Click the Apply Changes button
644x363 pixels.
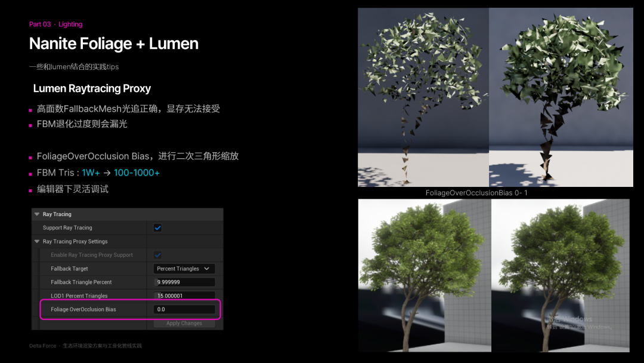[x=184, y=323]
